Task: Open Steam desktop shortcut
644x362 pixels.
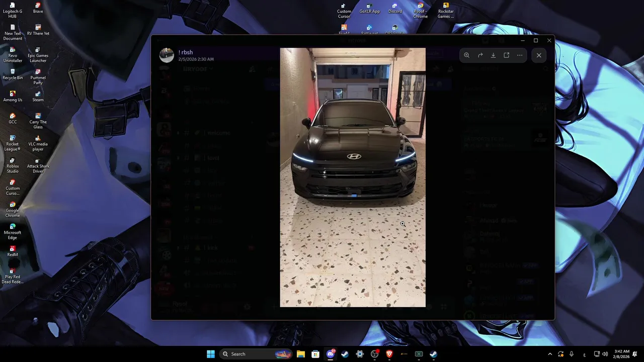Action: pos(38,97)
